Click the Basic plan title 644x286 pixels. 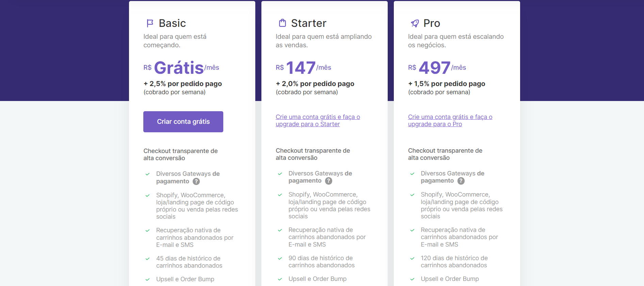pos(172,23)
